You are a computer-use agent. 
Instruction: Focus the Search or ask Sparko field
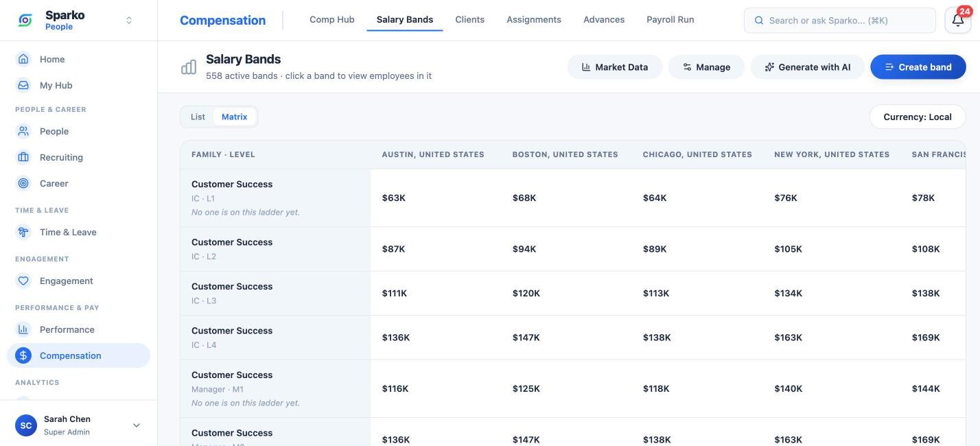tap(840, 21)
